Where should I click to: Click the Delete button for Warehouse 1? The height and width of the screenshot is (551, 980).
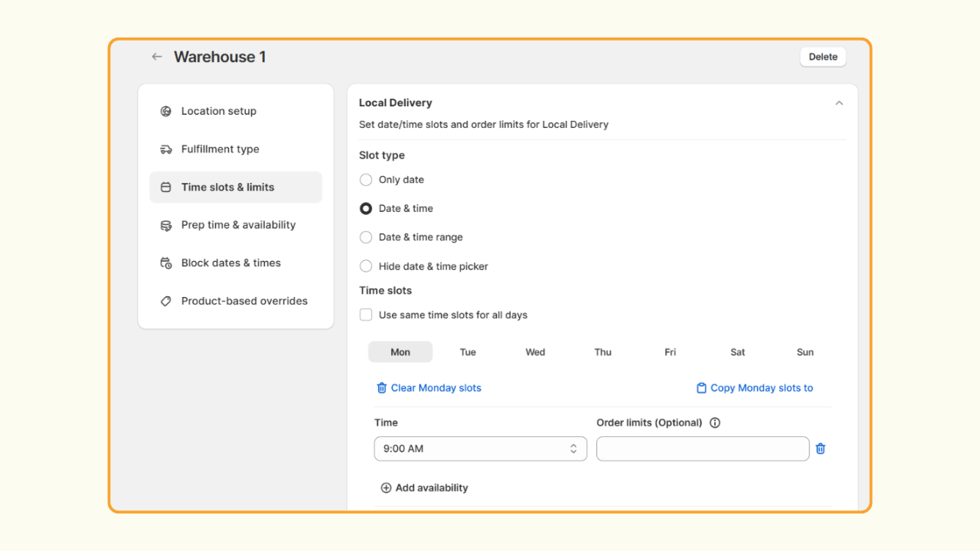(823, 57)
